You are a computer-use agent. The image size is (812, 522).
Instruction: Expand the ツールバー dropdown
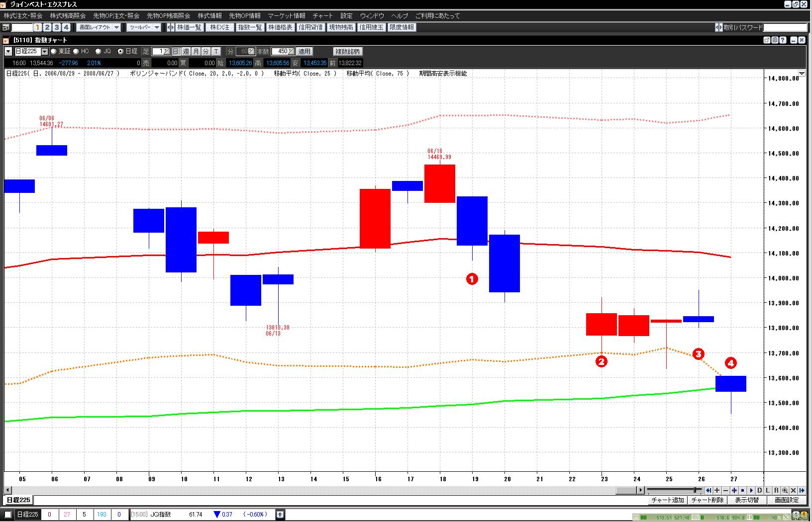pos(144,27)
